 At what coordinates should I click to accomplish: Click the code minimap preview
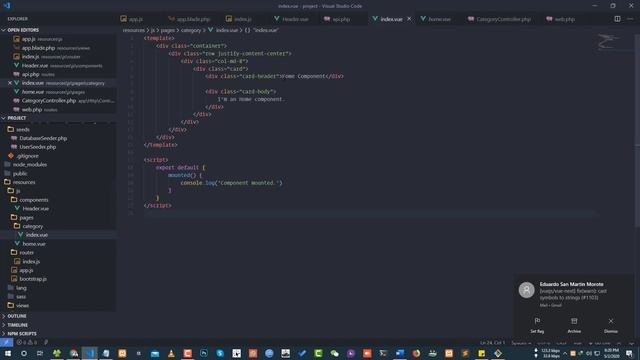[608, 42]
